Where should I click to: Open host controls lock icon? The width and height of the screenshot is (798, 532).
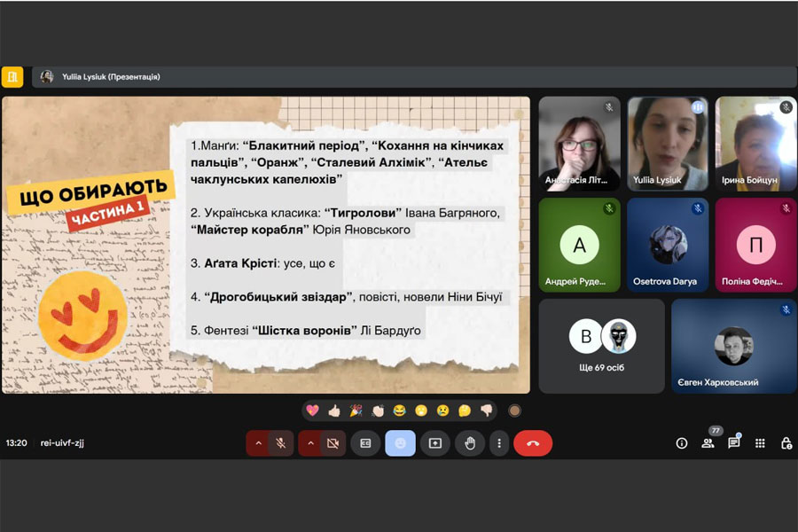coord(786,443)
